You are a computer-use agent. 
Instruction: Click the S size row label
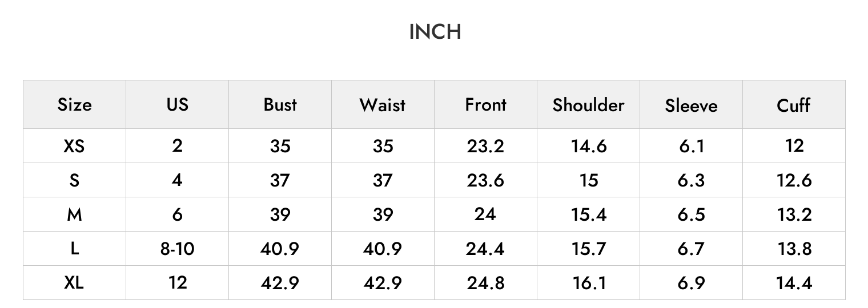point(74,180)
